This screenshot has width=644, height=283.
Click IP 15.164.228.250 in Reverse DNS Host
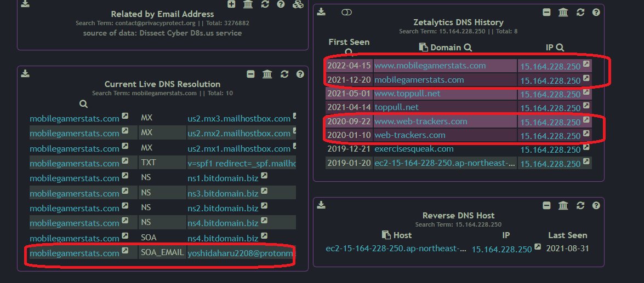tap(501, 250)
